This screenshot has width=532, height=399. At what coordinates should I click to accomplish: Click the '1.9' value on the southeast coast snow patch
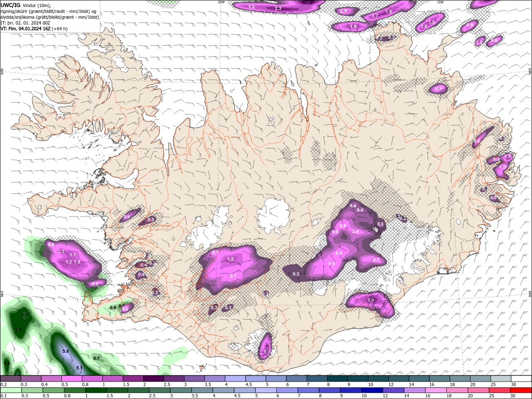(x=371, y=300)
